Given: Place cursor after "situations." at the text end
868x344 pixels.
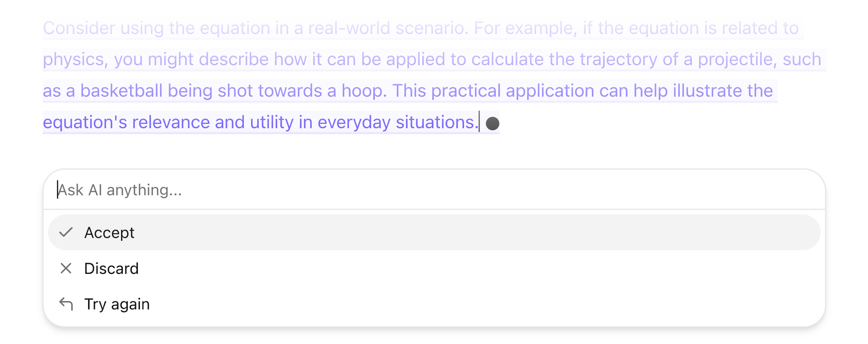Looking at the screenshot, I should pyautogui.click(x=479, y=122).
